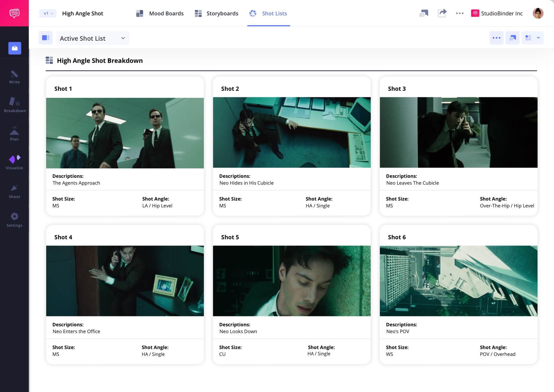Select the Shot 6 overhead thumbnail

458,281
